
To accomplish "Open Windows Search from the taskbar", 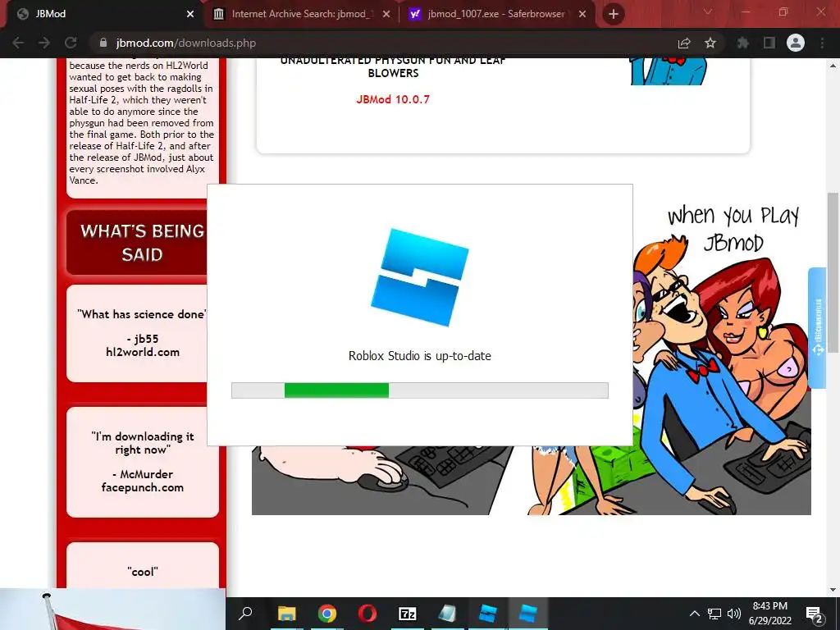I will click(245, 614).
